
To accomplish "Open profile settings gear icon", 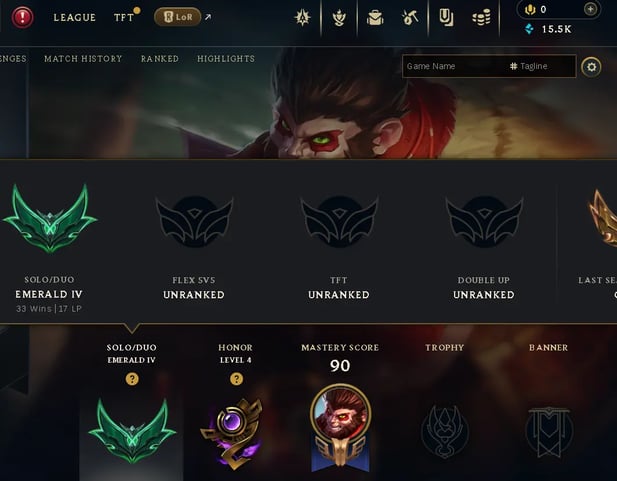I will [x=591, y=67].
